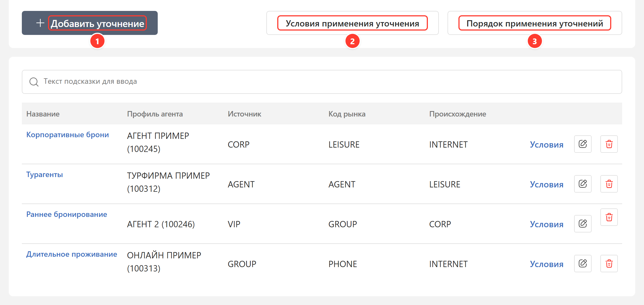Open Условия for Турагенты row
This screenshot has height=305, width=644.
(x=547, y=184)
